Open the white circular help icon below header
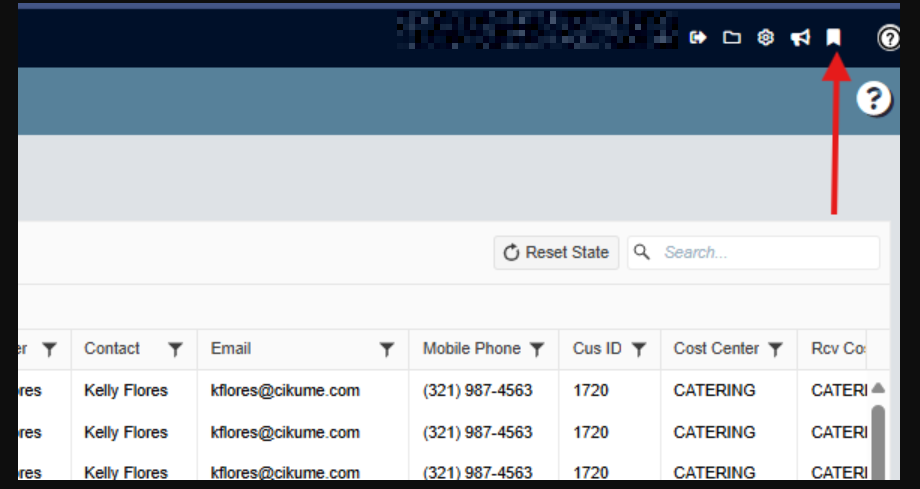The width and height of the screenshot is (920, 489). click(x=874, y=99)
